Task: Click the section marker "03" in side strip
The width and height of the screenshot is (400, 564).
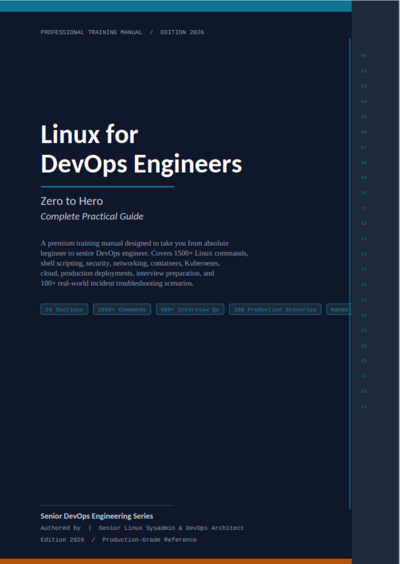Action: tap(364, 86)
